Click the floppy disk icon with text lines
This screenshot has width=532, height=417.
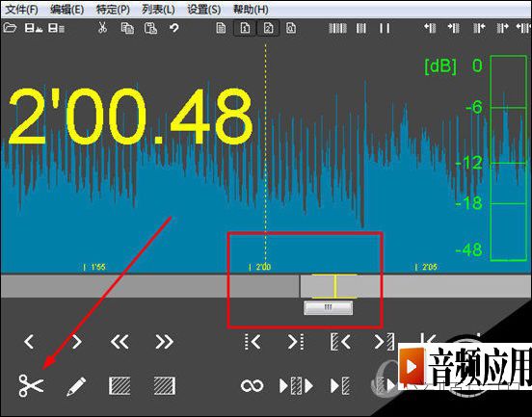[x=56, y=28]
